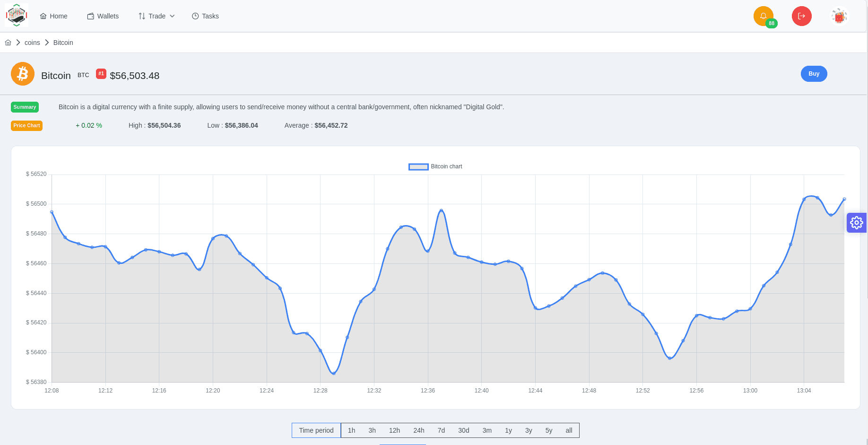The height and width of the screenshot is (445, 868).
Task: Select the 12h time period
Action: click(x=394, y=430)
